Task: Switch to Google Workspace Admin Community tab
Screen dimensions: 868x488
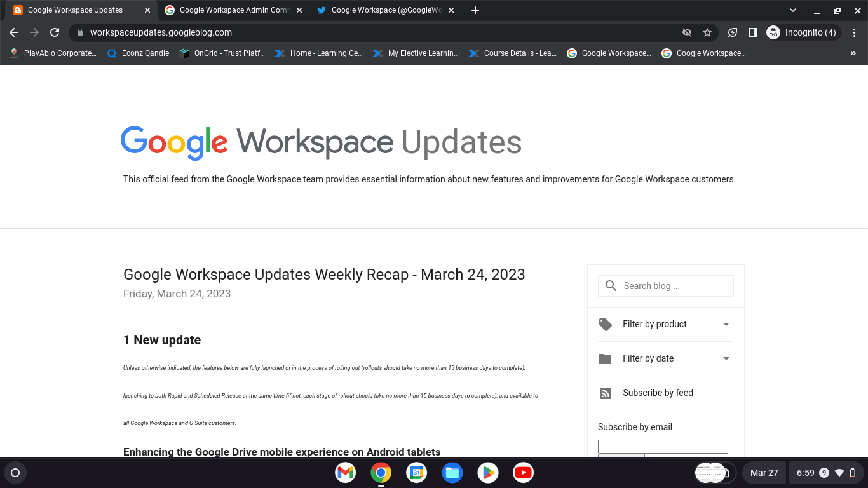Action: (x=234, y=10)
